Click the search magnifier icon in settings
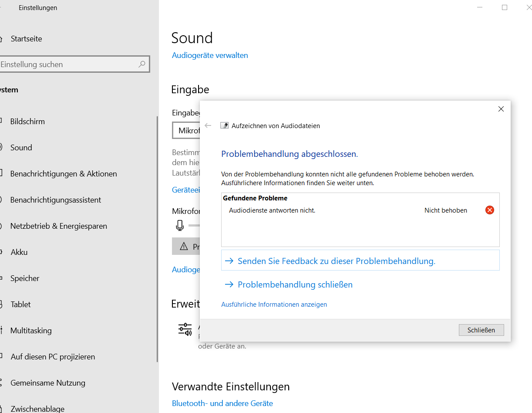This screenshot has width=532, height=413. (x=142, y=64)
